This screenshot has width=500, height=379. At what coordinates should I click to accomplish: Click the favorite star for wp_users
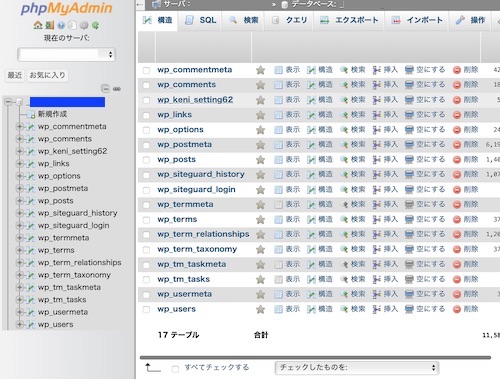[x=261, y=309]
